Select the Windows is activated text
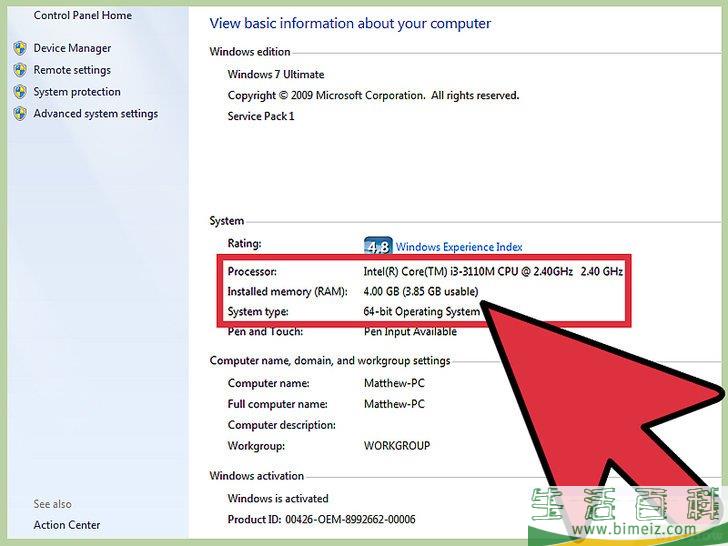Screen dimensions: 728x546 coord(278,499)
